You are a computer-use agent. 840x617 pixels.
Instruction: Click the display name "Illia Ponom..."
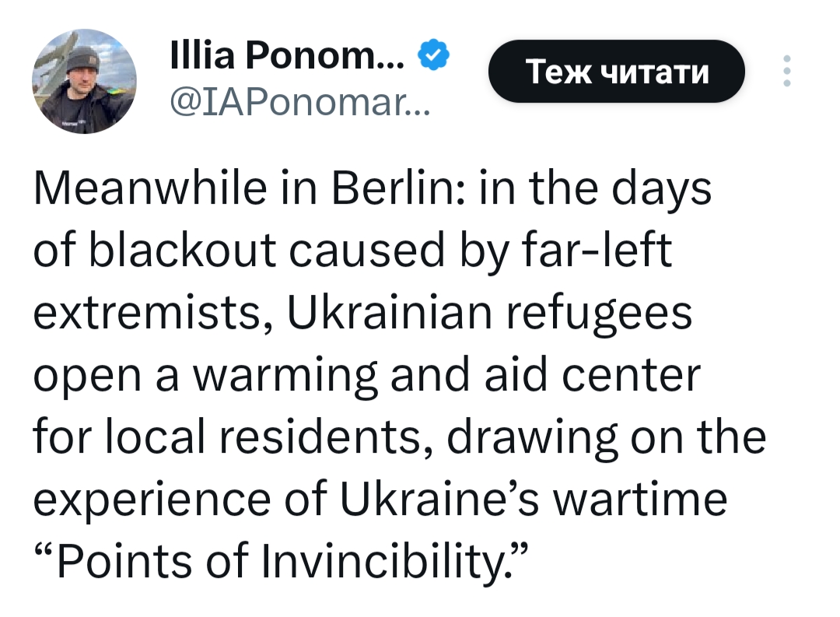click(x=285, y=55)
